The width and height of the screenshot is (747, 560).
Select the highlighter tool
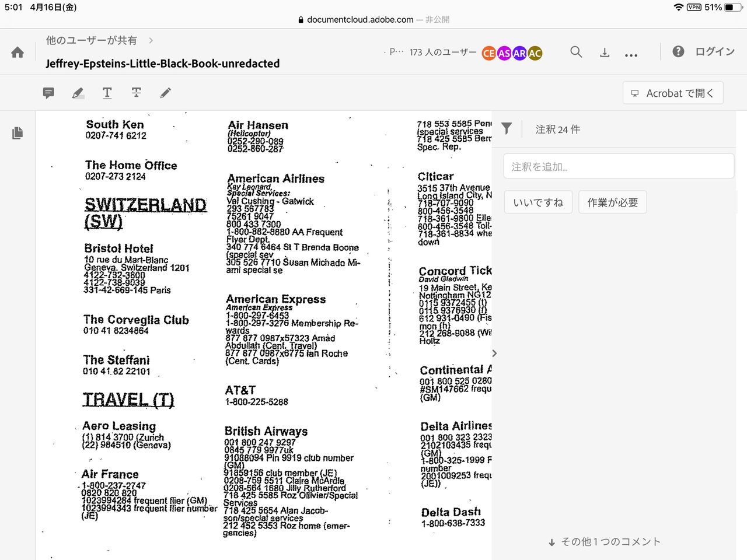tap(78, 93)
